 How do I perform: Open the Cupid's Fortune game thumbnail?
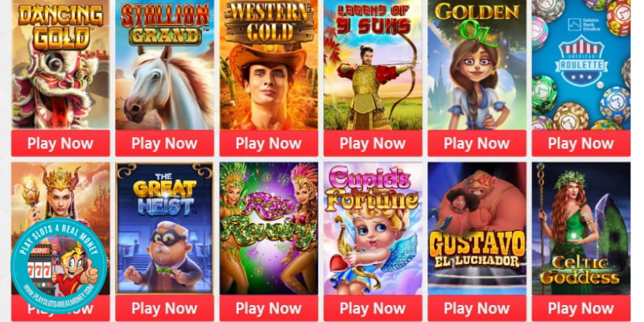click(373, 229)
